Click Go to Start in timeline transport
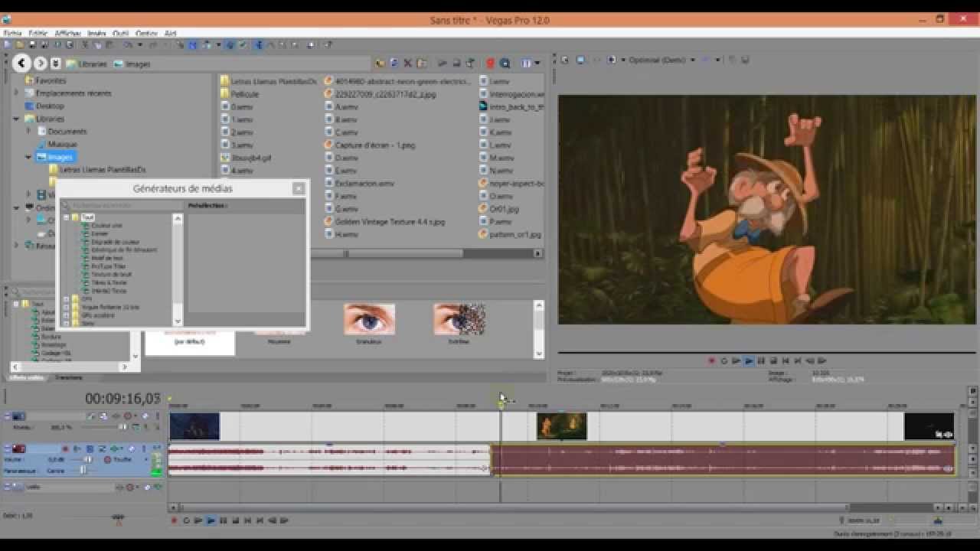 tap(248, 520)
